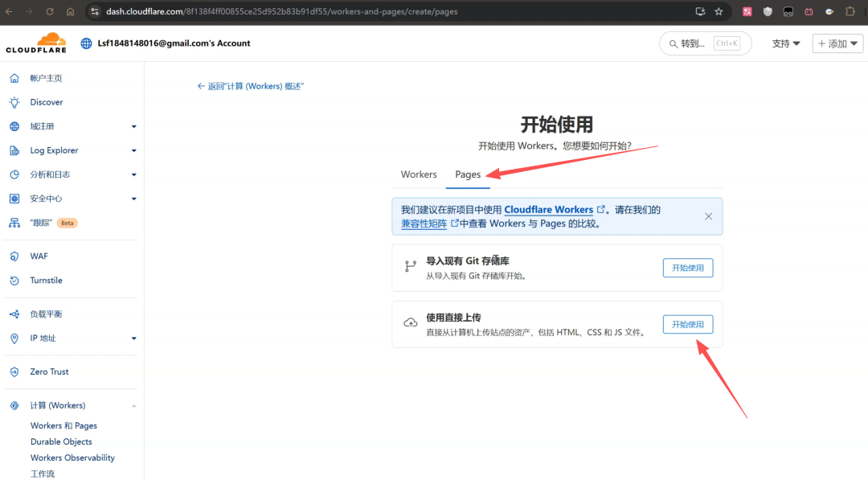Screen dimensions: 868x480
Task: Click the 计算 (Workers) diamond icon
Action: pos(14,405)
